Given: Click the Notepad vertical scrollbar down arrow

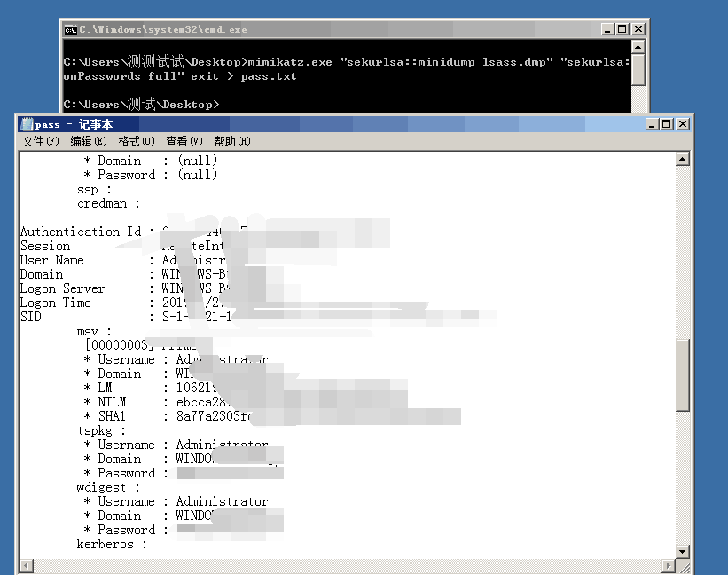Looking at the screenshot, I should 682,552.
